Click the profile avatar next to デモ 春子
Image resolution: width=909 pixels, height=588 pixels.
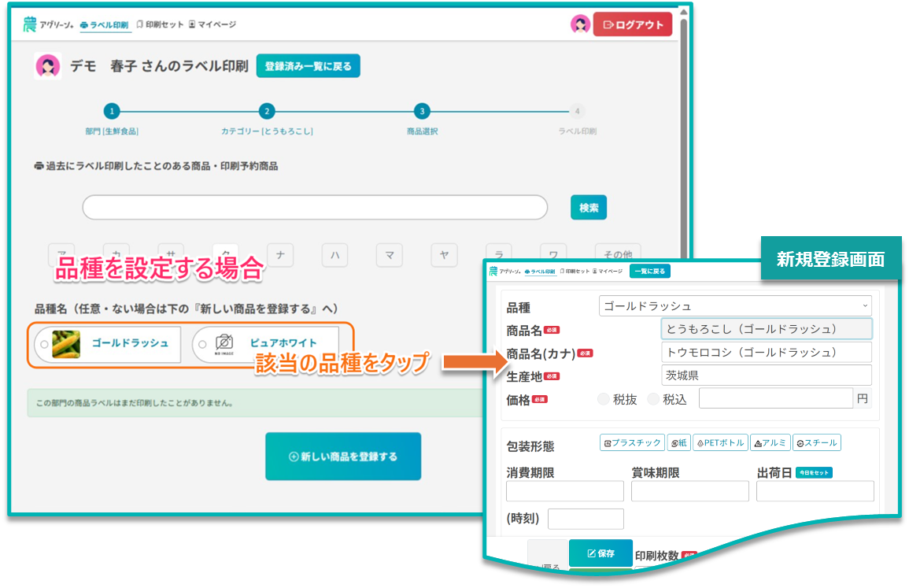(48, 67)
